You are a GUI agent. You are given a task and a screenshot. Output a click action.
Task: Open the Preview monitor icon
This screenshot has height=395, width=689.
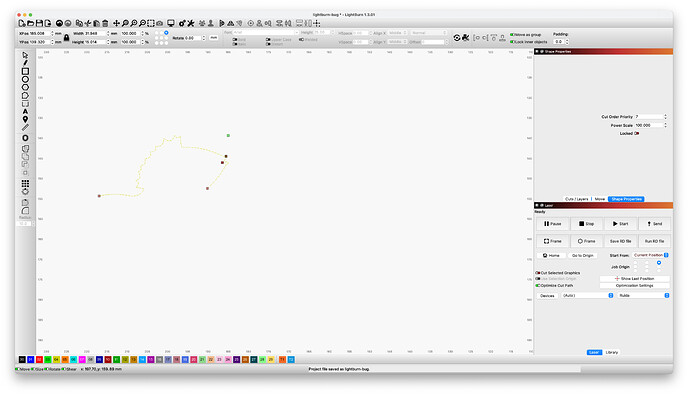170,23
